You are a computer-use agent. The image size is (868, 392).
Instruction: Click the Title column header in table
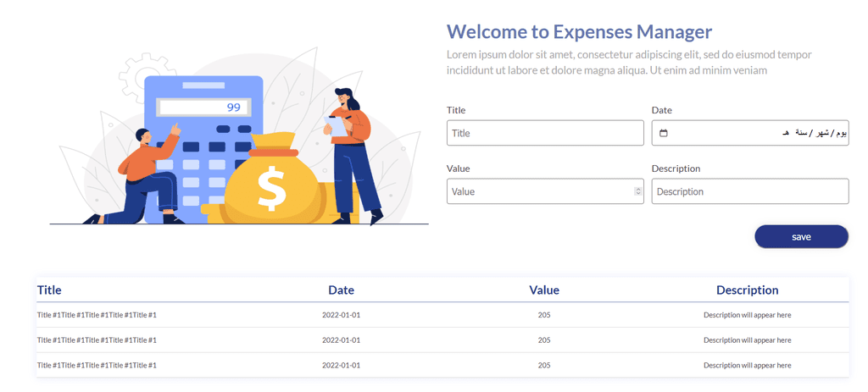49,290
